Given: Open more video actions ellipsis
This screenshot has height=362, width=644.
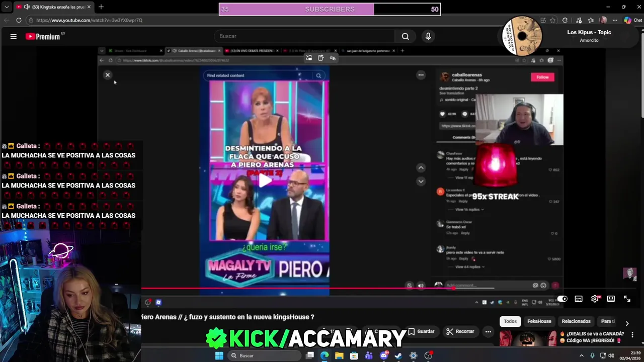Looking at the screenshot, I should 488,331.
